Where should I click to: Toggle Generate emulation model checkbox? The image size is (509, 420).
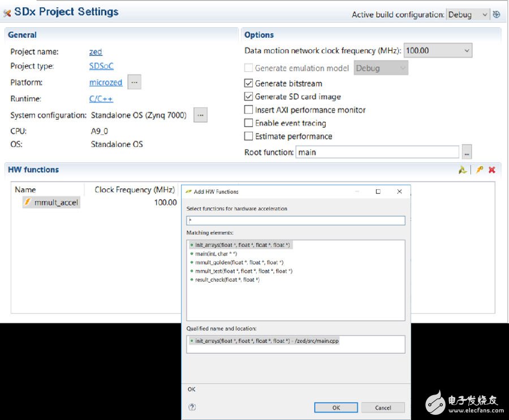[x=248, y=68]
